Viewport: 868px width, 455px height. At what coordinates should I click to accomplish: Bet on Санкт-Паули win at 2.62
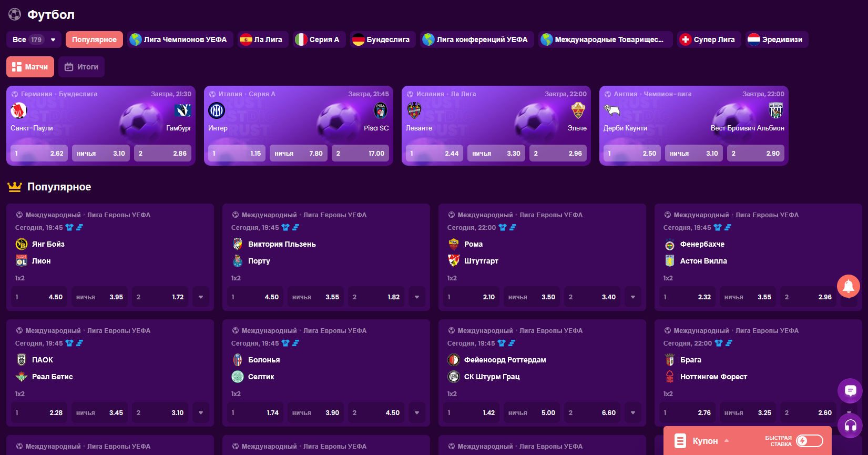pyautogui.click(x=39, y=154)
